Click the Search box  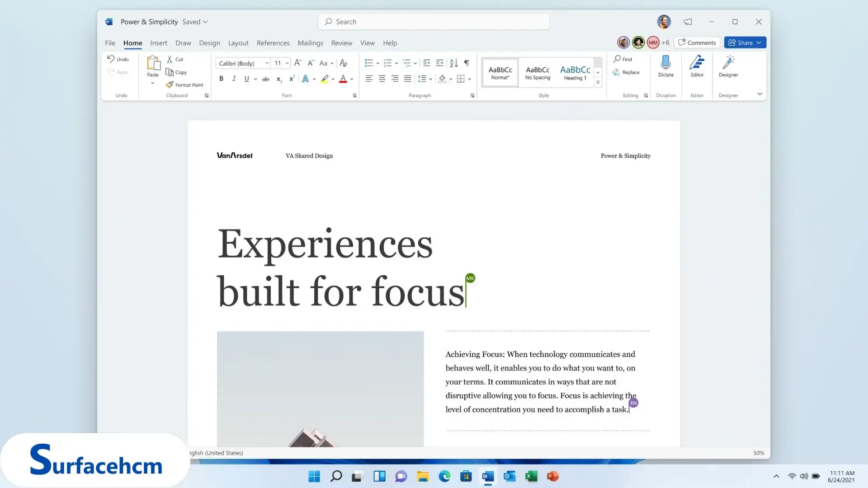coord(434,22)
